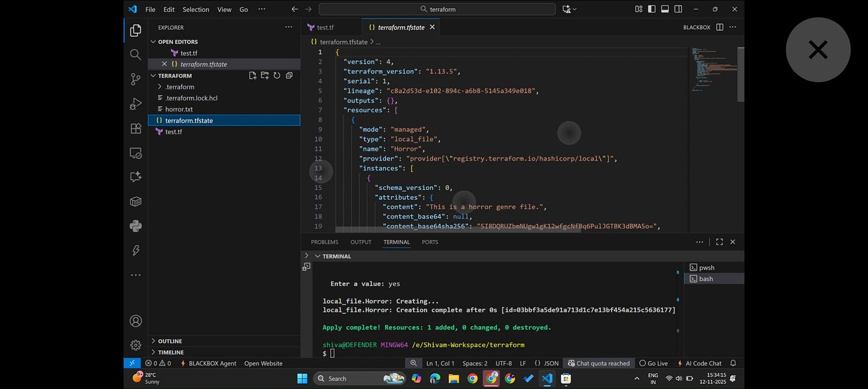The height and width of the screenshot is (389, 868).
Task: Open the Explorer view in activity bar
Action: click(135, 30)
